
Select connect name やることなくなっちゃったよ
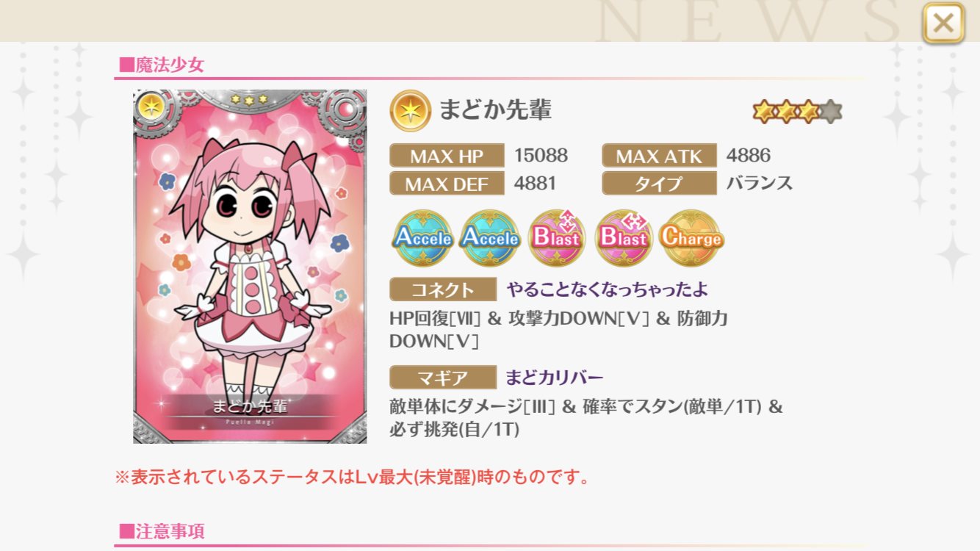tap(608, 289)
